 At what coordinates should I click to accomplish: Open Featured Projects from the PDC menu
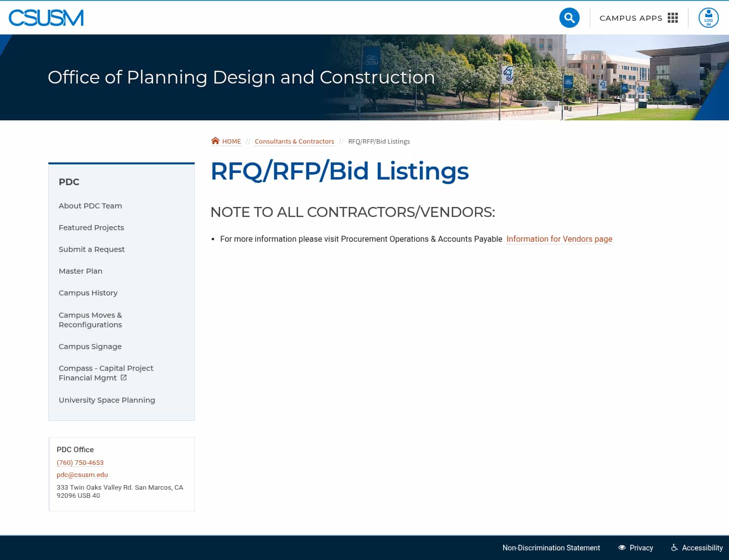tap(91, 227)
